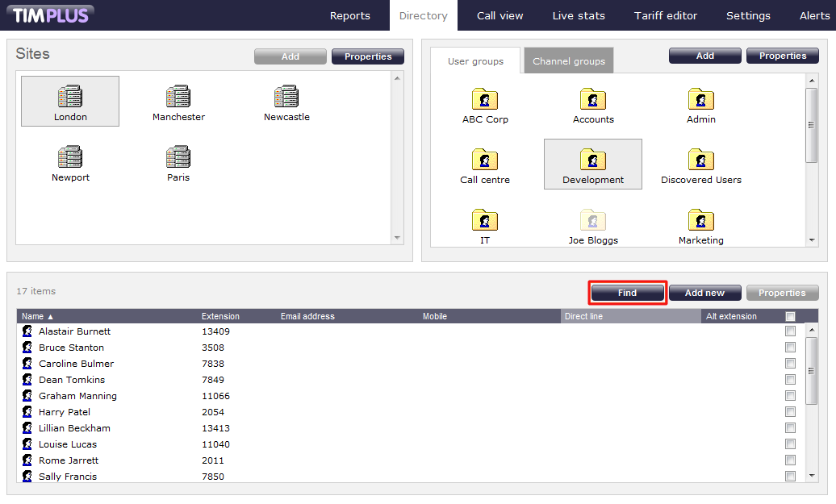
Task: Tick the checkbox for Alastair Burnett
Action: pos(790,331)
